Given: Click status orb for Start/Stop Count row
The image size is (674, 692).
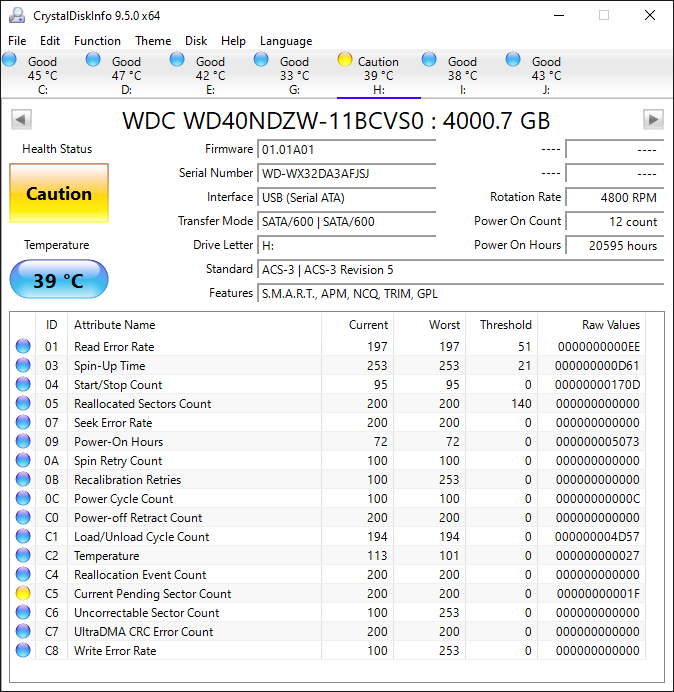Looking at the screenshot, I should pyautogui.click(x=23, y=384).
